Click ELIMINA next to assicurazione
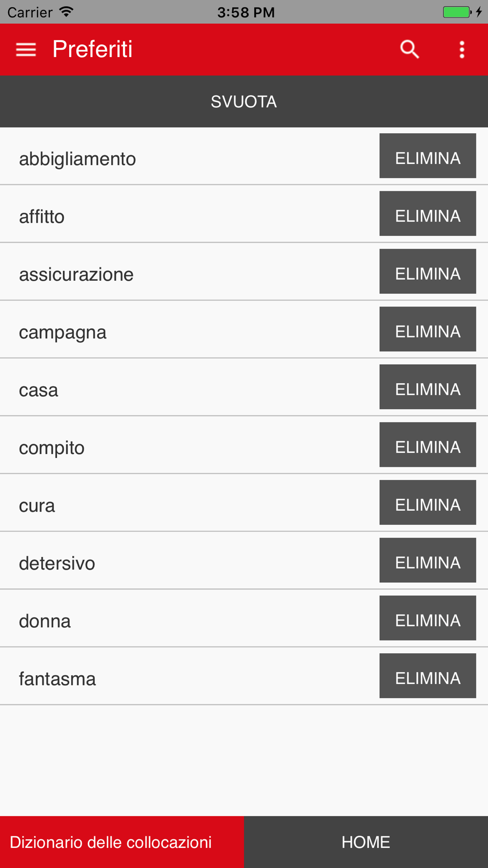The image size is (488, 868). click(x=427, y=271)
